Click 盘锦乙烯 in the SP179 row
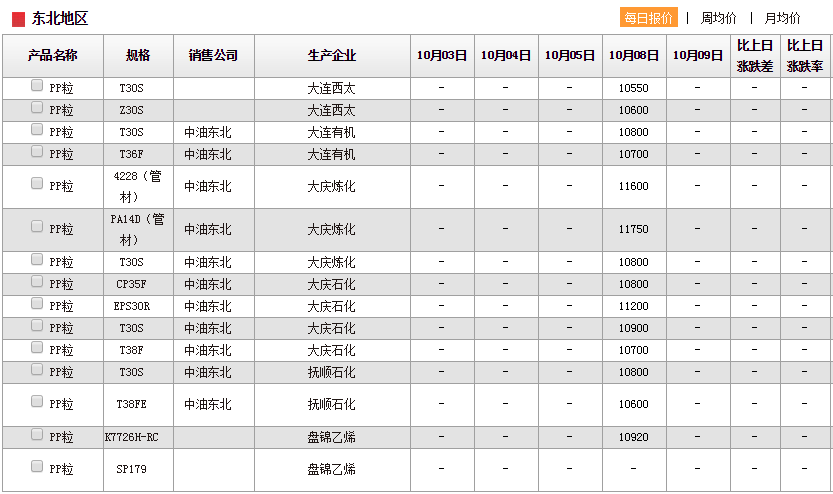Viewport: 833px width, 494px height. [x=332, y=470]
